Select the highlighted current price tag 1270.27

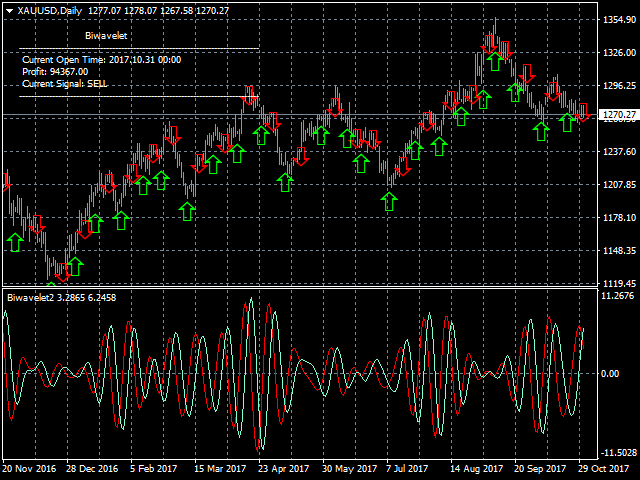click(x=619, y=115)
